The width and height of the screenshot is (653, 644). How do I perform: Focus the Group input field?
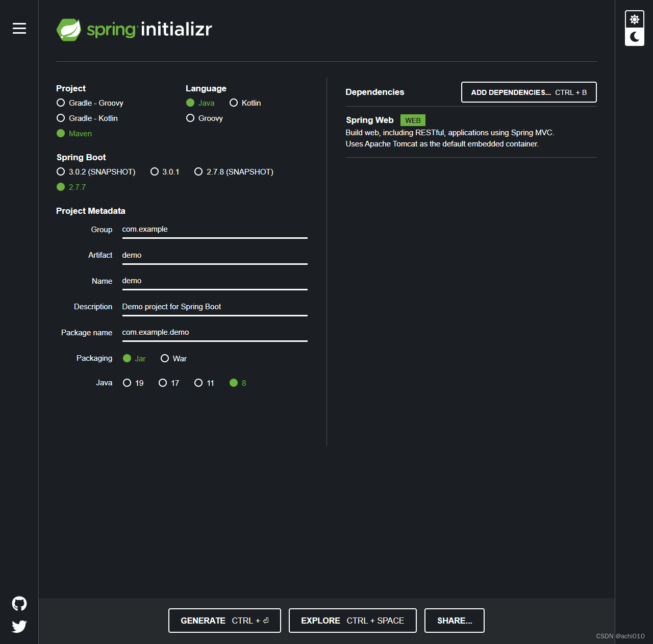tap(215, 230)
